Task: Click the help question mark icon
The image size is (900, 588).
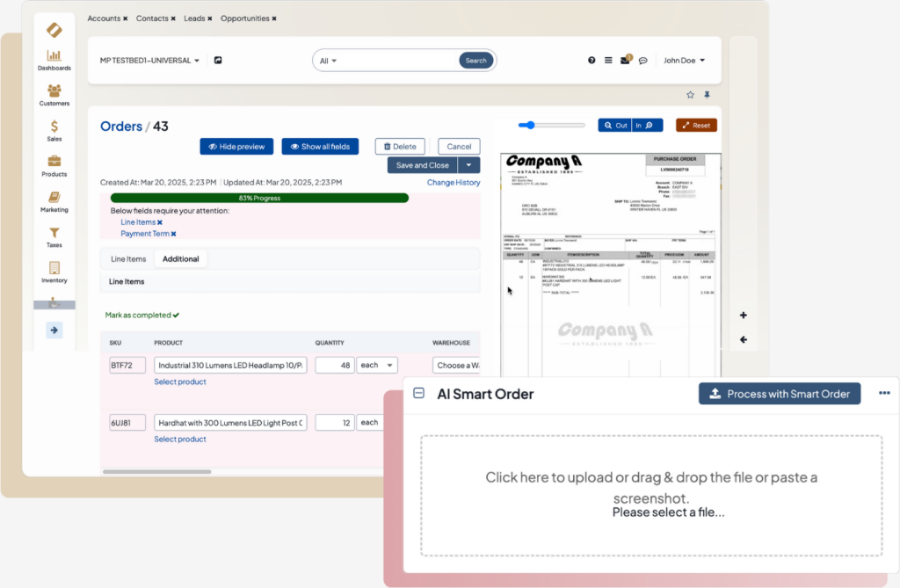Action: coord(592,61)
